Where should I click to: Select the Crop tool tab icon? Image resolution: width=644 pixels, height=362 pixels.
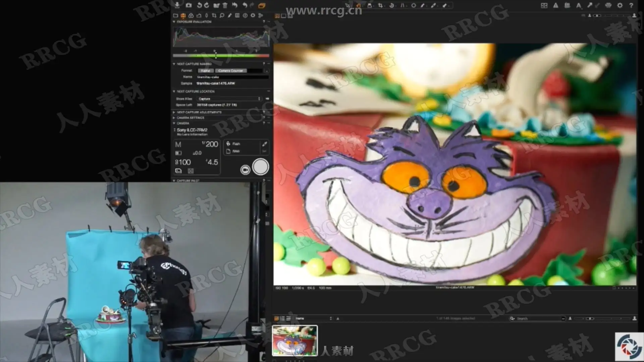tap(214, 15)
